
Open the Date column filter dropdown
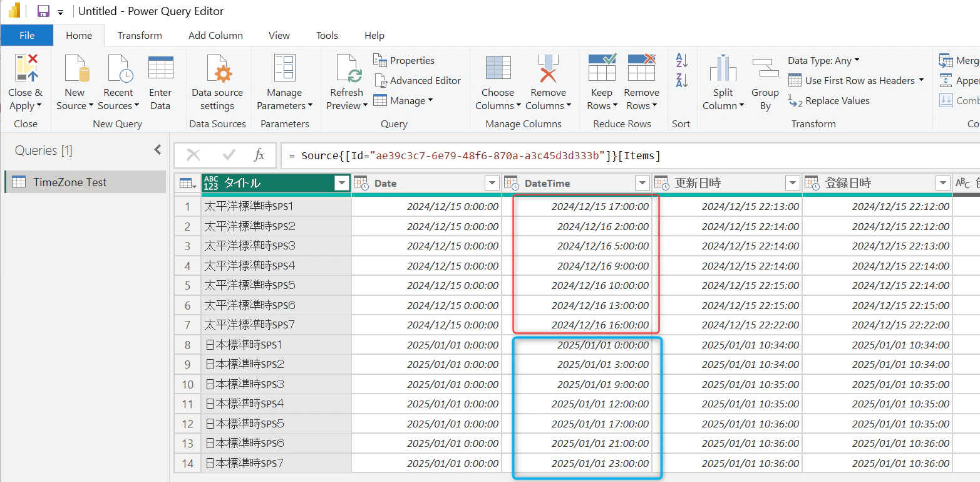pyautogui.click(x=492, y=183)
